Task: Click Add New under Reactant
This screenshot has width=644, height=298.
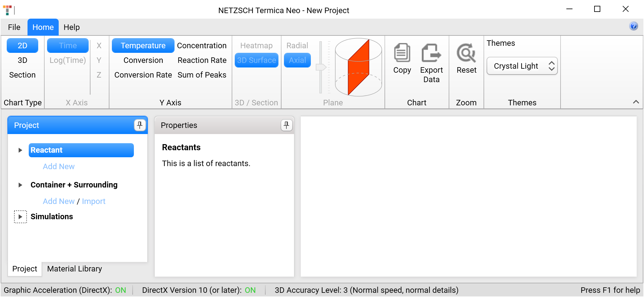Action: (x=59, y=166)
